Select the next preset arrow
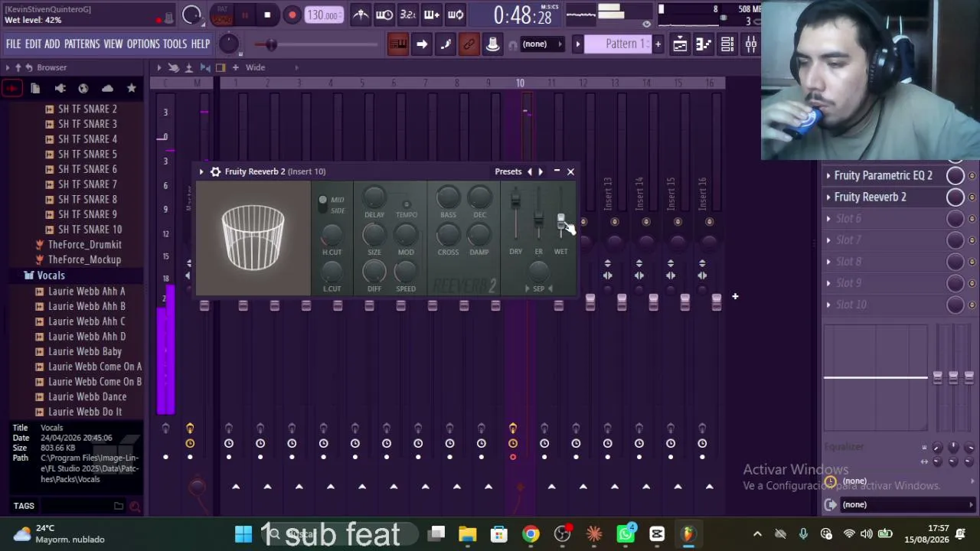This screenshot has height=551, width=980. point(540,171)
